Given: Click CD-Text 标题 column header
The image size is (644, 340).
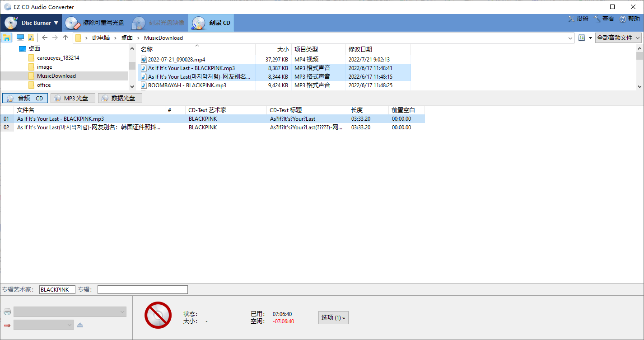Looking at the screenshot, I should (307, 110).
